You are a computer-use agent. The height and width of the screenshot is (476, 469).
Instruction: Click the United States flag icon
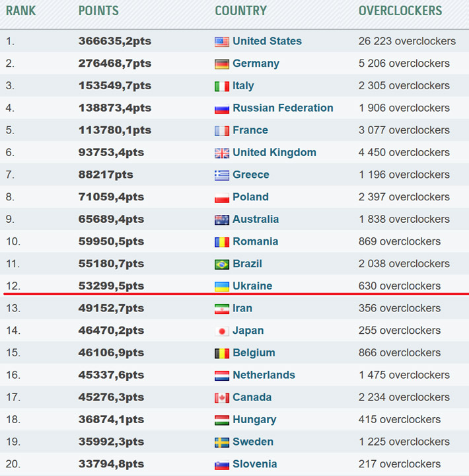222,42
